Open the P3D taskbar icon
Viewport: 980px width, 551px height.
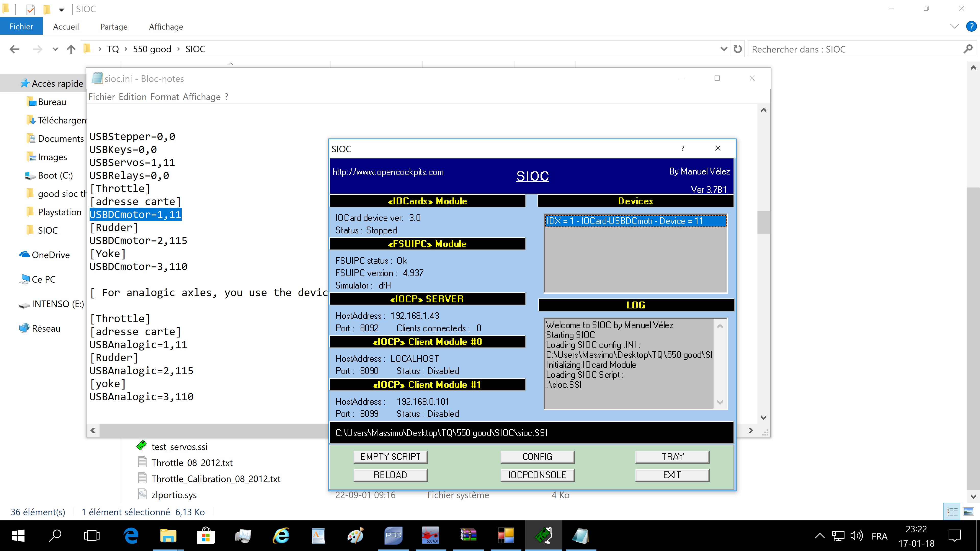point(393,535)
